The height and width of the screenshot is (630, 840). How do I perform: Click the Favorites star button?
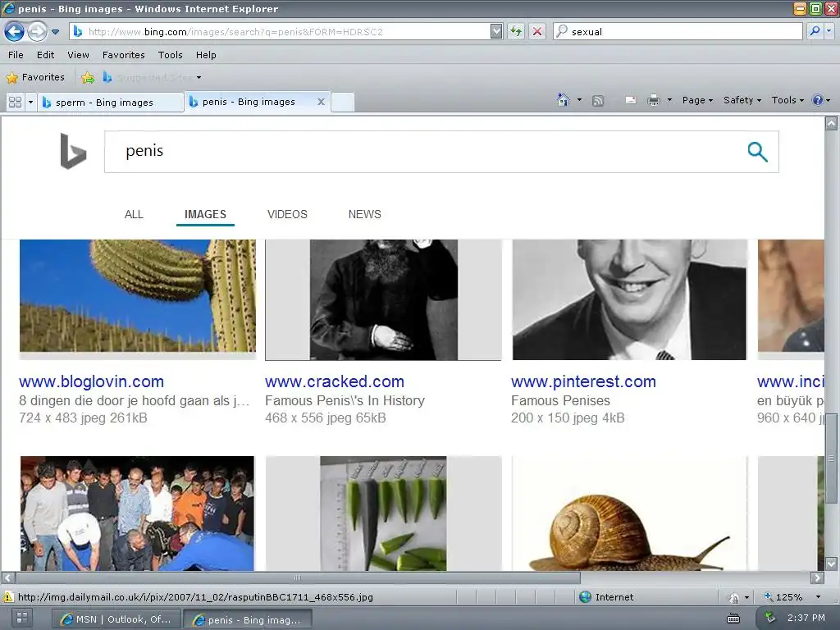point(35,77)
